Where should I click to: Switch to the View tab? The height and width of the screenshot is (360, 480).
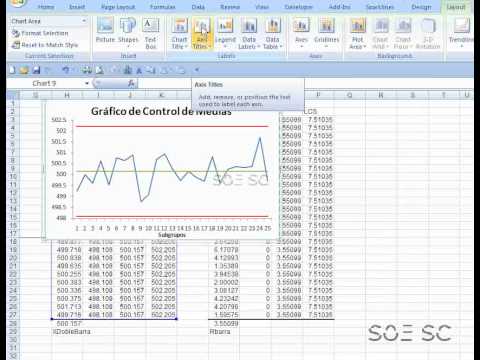[x=262, y=7]
